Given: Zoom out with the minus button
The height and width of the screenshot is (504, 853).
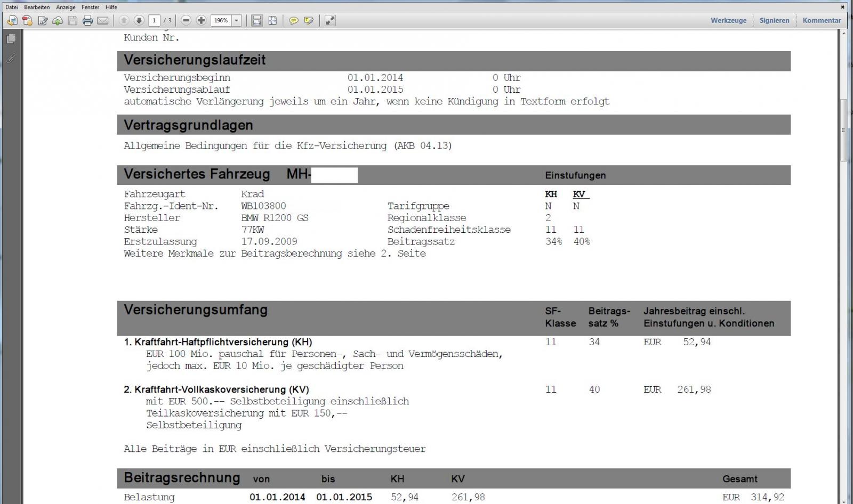Looking at the screenshot, I should pos(186,21).
